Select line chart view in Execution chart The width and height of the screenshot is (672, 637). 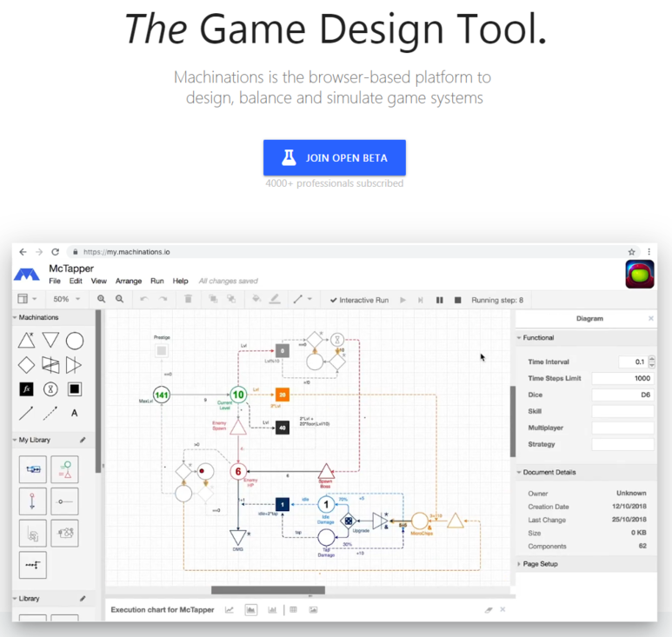(230, 610)
